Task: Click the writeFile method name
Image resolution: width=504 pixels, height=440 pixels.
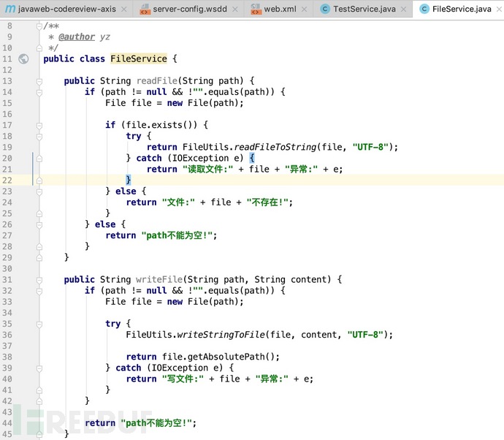Action: point(159,279)
